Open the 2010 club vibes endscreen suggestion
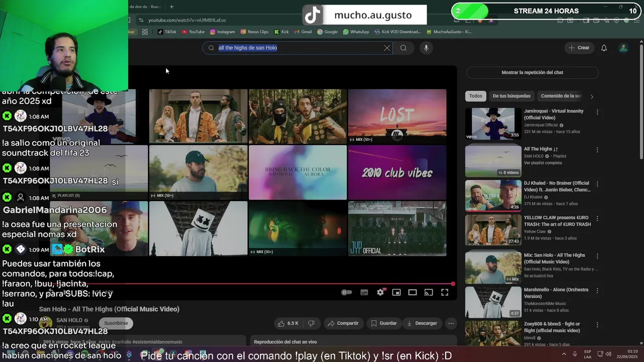 397,172
